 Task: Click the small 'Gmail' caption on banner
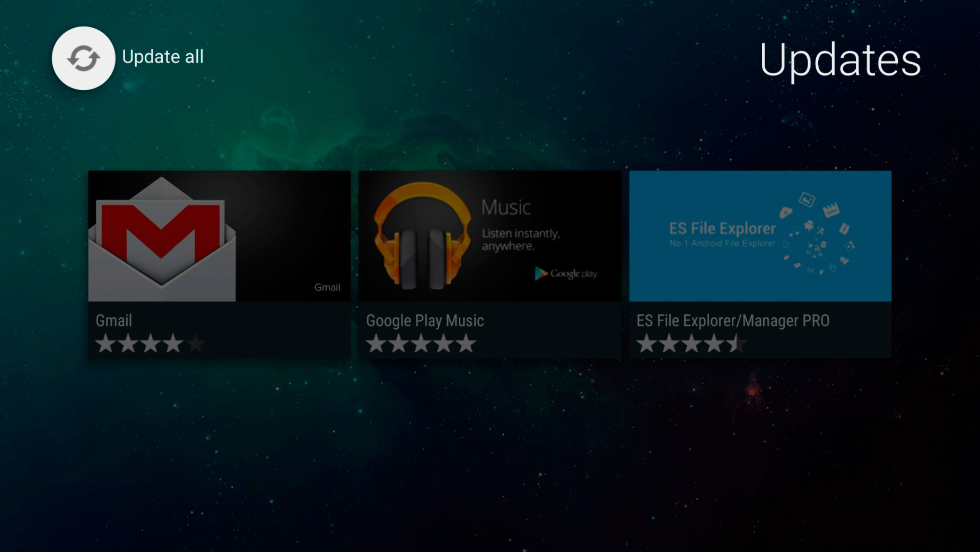[327, 287]
